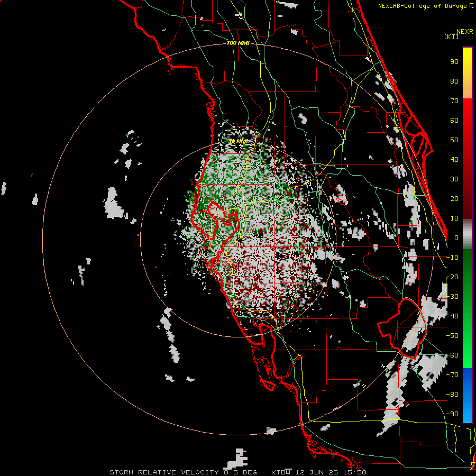The height and width of the screenshot is (476, 476).
Task: Select the 70 knot value on the legend
Action: (454, 101)
